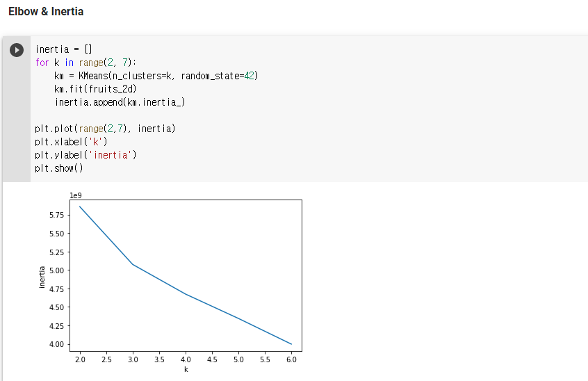Viewport: 588px width, 381px height.
Task: Click the line 'inertia = []'
Action: 63,49
